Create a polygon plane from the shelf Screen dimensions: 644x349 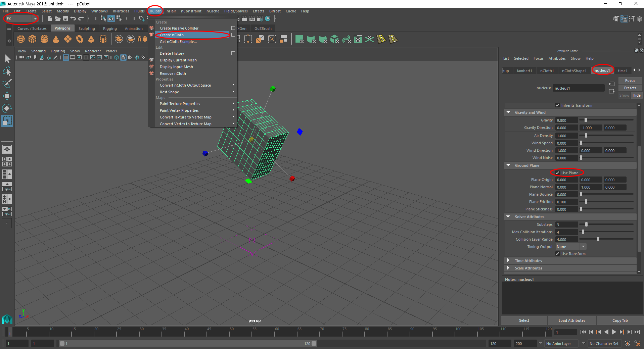pos(68,39)
